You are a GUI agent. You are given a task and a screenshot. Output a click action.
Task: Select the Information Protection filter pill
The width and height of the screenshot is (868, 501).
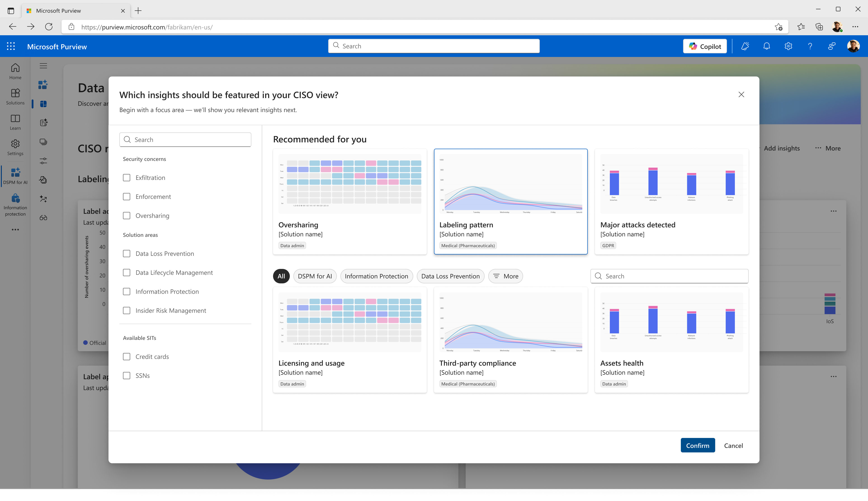coord(377,276)
